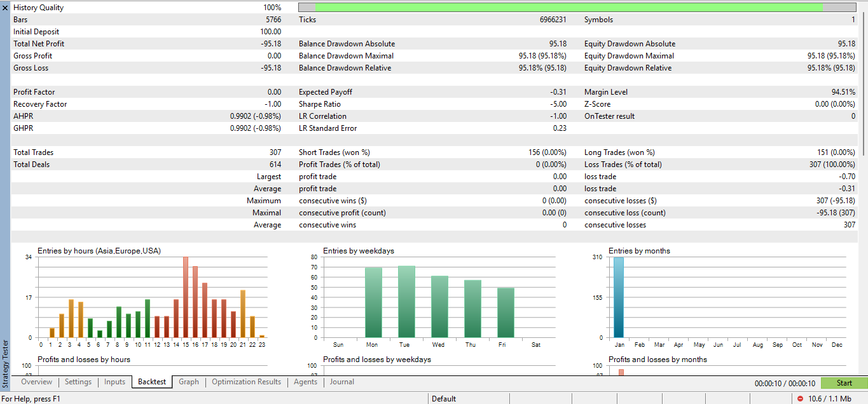Switch to the Overview tab
Screen dimensions: 868x404
(36, 382)
